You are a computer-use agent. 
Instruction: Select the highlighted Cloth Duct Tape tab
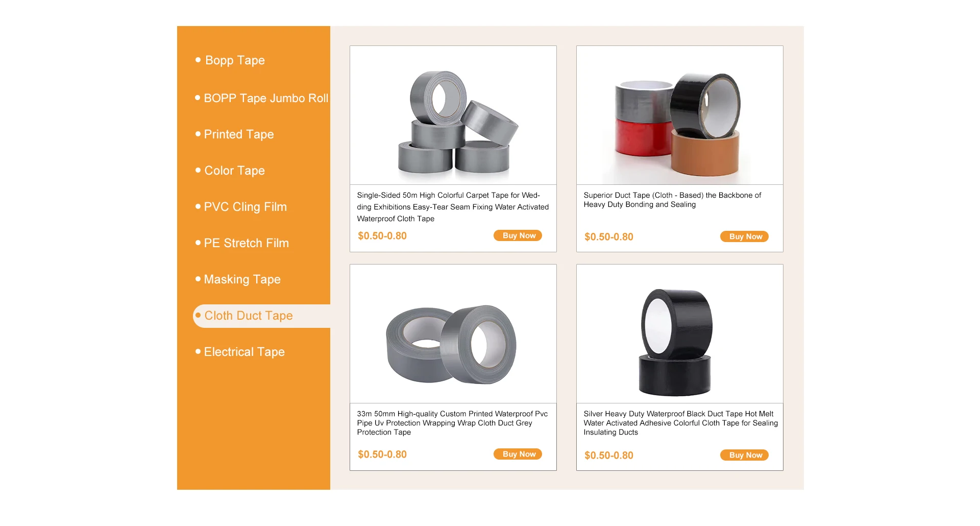261,316
